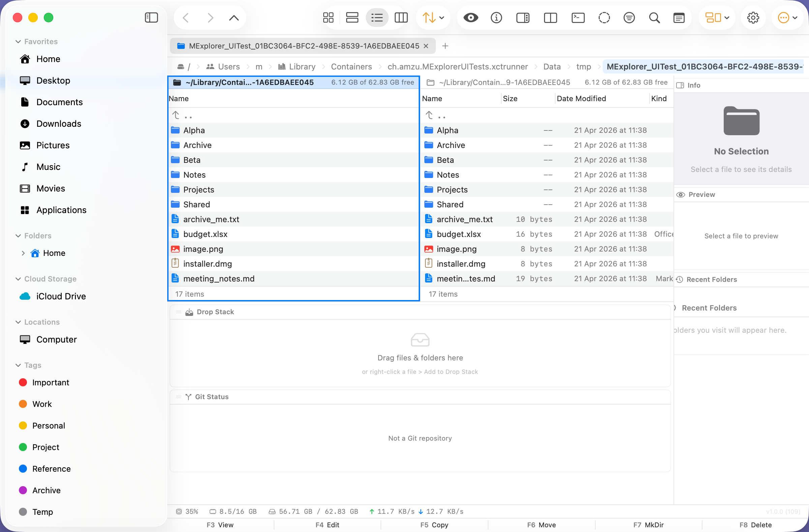Select the green Project tag
Image resolution: width=809 pixels, height=532 pixels.
(x=86, y=447)
